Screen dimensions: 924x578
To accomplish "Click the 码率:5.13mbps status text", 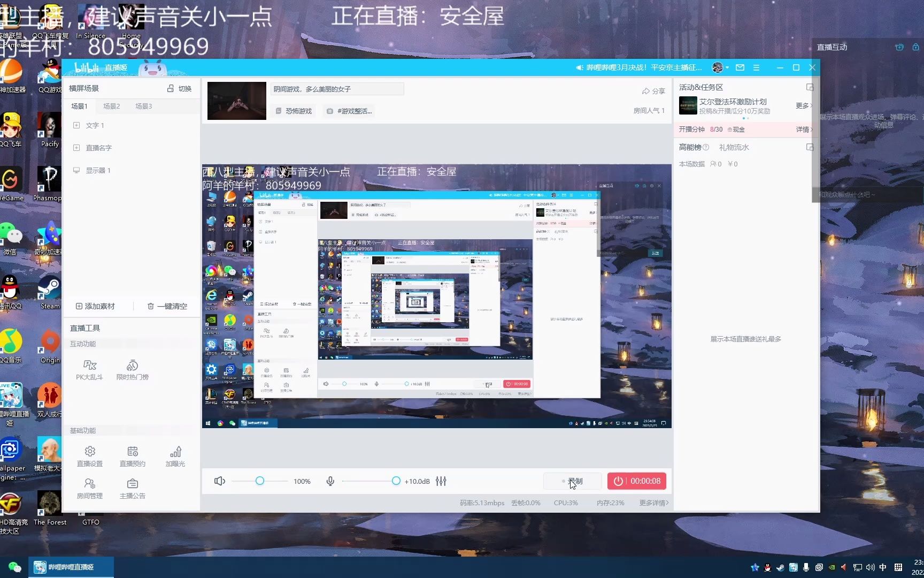I will [482, 503].
